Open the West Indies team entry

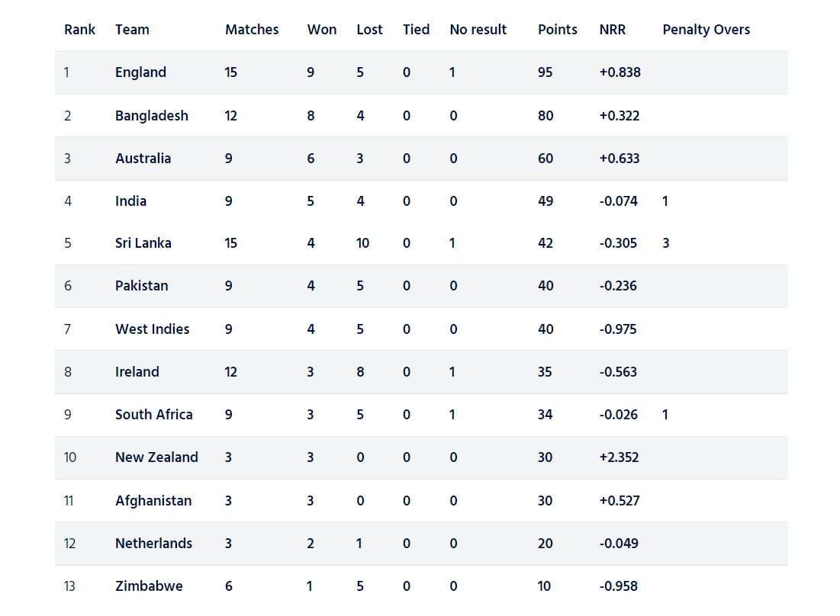pos(152,329)
